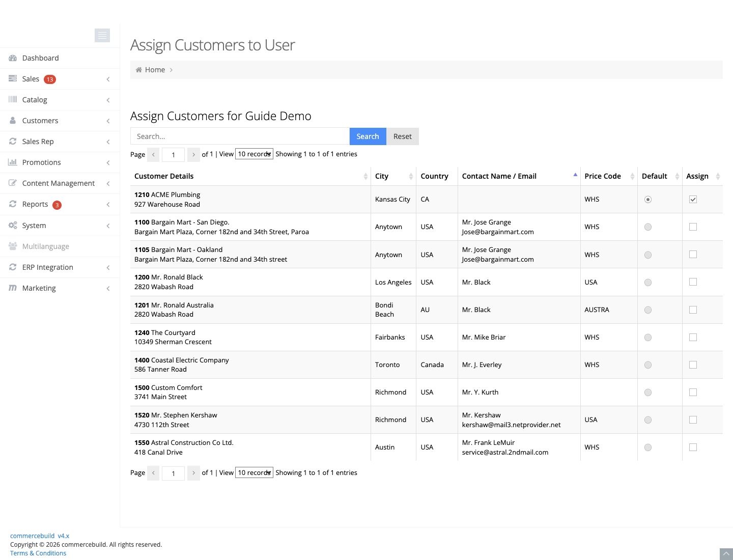Sort by Contact Name / Email arrow

pos(575,176)
